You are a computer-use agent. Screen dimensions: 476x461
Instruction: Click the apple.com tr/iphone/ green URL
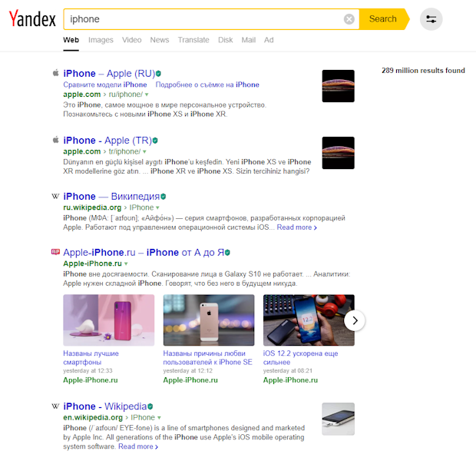pos(101,151)
